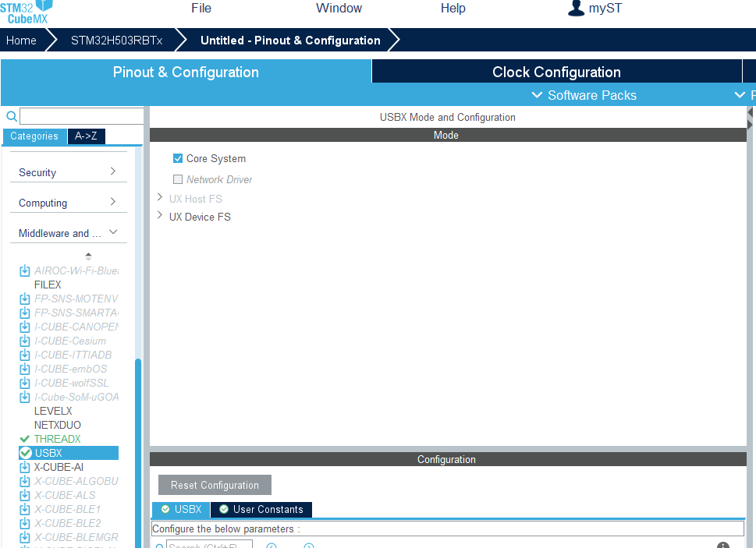Click download icon beside I-CUBE-CANOPEN

[25, 327]
